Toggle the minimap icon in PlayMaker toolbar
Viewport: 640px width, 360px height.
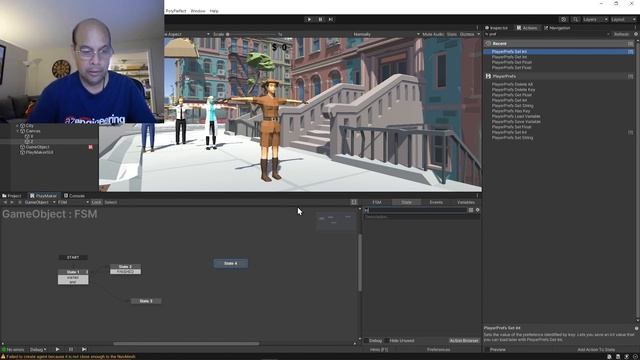coord(354,202)
